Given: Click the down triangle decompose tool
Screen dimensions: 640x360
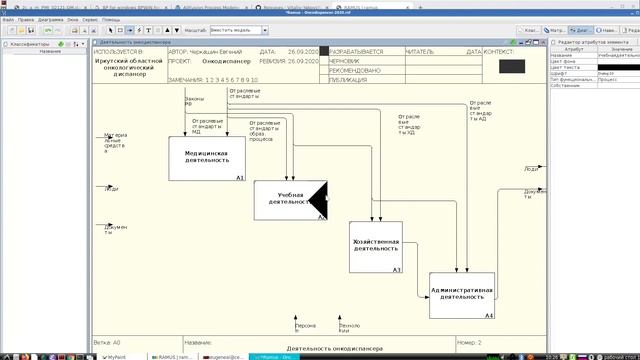Looking at the screenshot, I should [x=177, y=30].
